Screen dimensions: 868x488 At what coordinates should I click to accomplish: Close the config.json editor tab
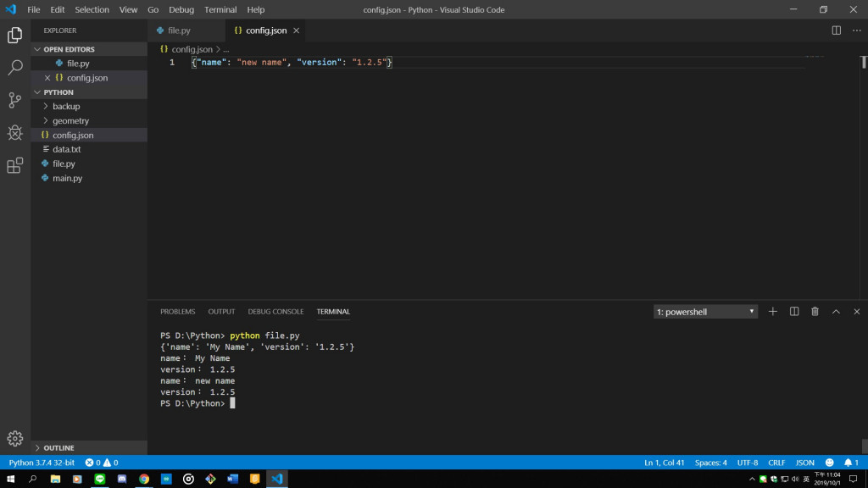point(296,30)
